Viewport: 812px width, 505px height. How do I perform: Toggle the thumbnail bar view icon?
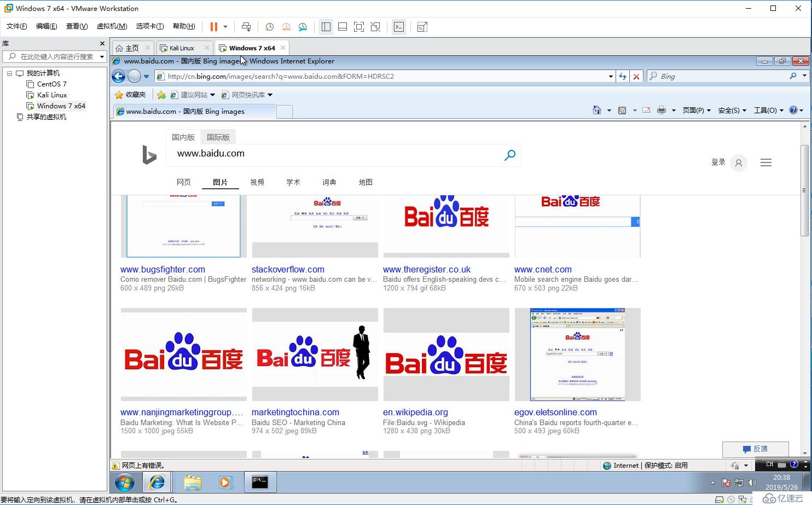[343, 27]
